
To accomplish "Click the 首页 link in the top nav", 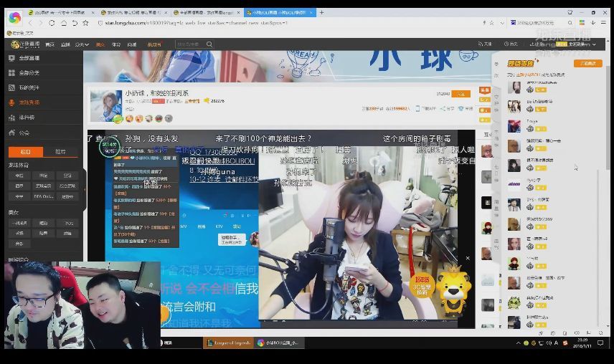I will click(x=49, y=44).
